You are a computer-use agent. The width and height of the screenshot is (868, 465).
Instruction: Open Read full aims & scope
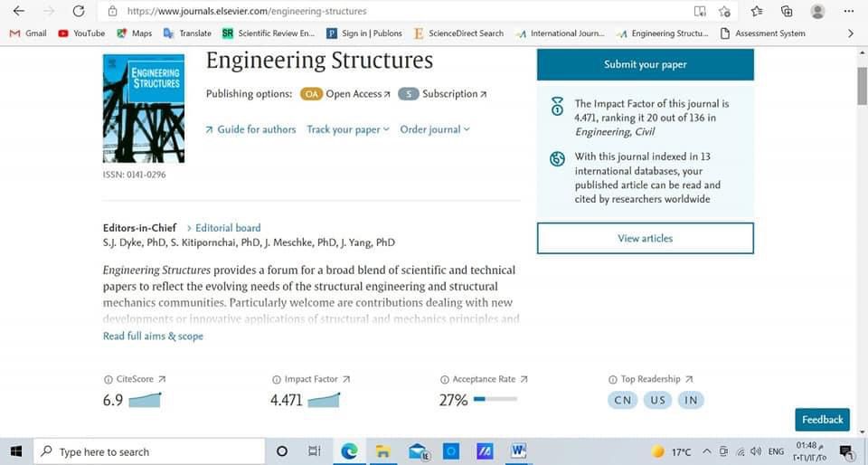[153, 336]
